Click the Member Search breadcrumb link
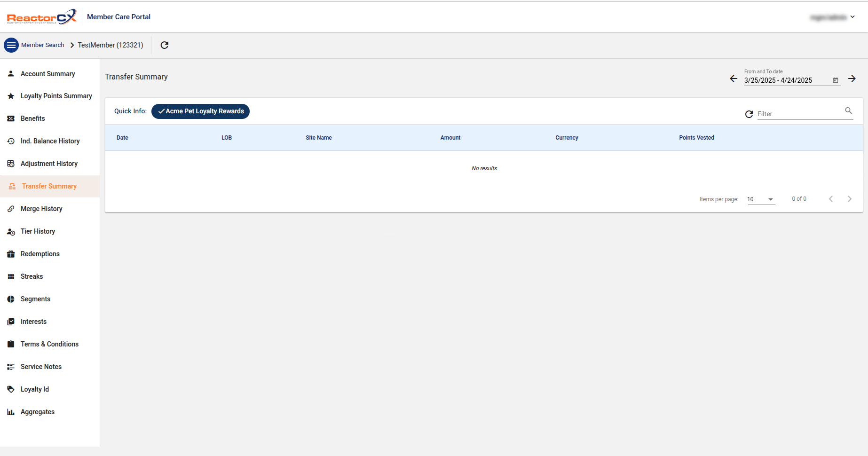Viewport: 868px width, 456px height. 42,45
